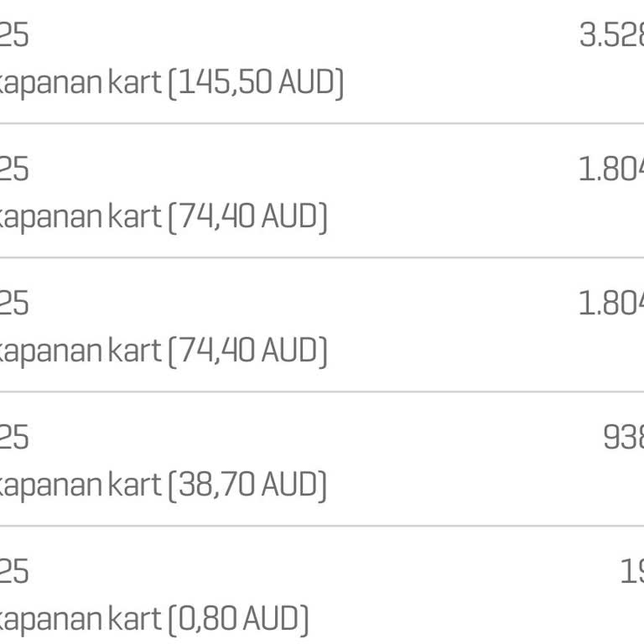644x644 pixels.
Task: Select the date above the second 74,40 AUD line
Action: pos(14,304)
